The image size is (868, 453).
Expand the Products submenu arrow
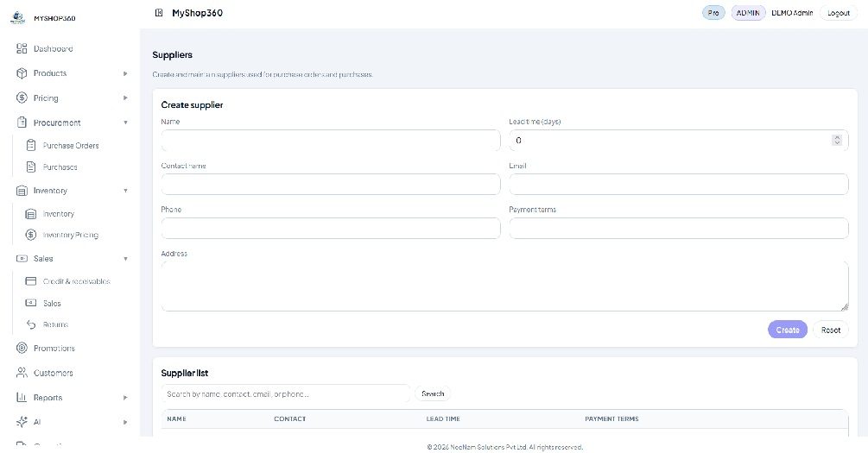coord(125,73)
